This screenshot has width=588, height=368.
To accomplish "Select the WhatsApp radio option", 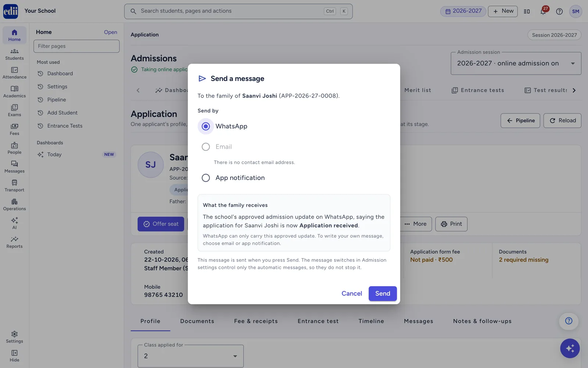I will pos(206,126).
